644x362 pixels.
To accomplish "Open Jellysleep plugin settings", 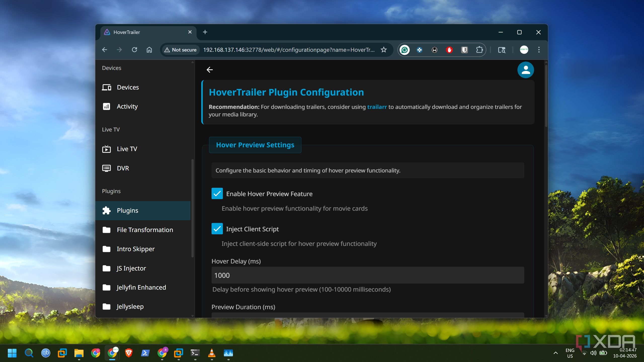I will 143,306.
